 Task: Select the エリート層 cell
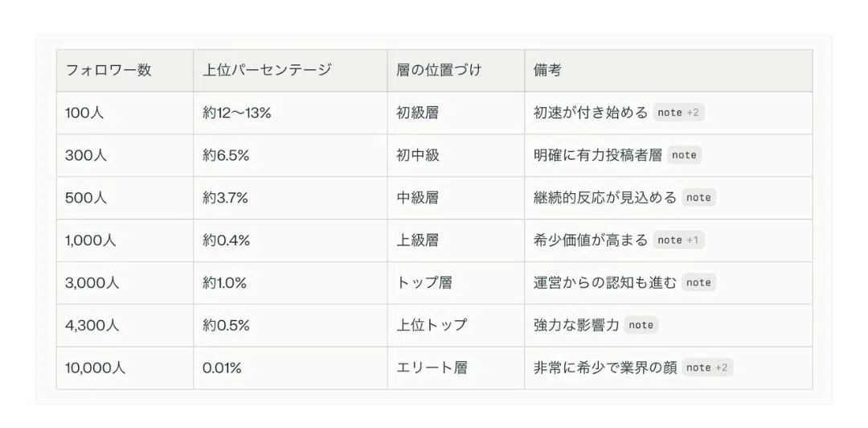(x=457, y=368)
